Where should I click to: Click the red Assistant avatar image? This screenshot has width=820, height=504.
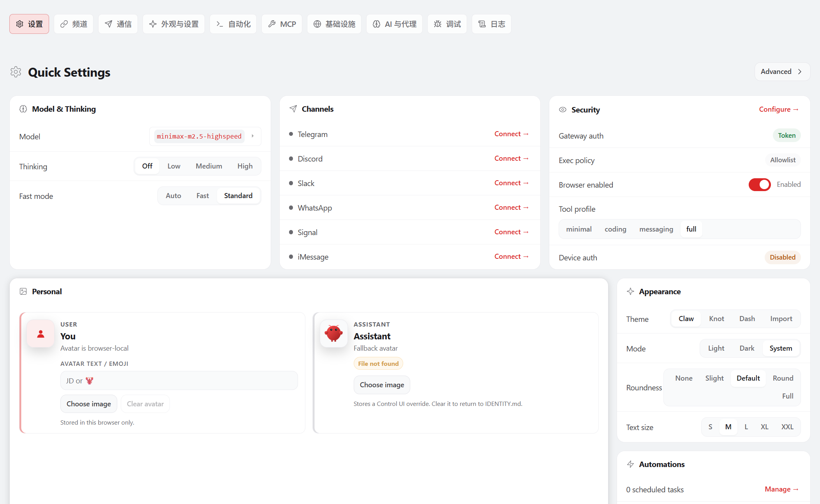334,334
